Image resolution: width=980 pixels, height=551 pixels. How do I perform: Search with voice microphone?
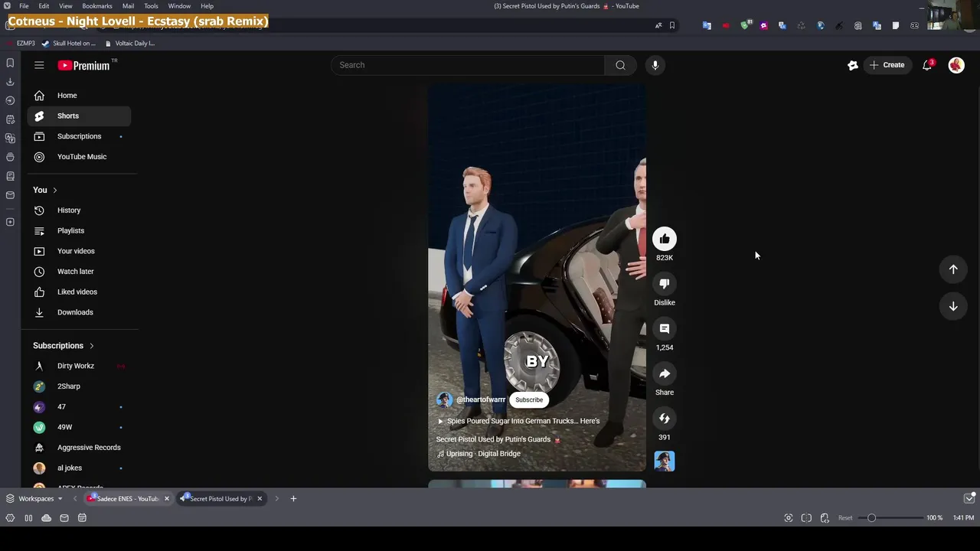655,65
